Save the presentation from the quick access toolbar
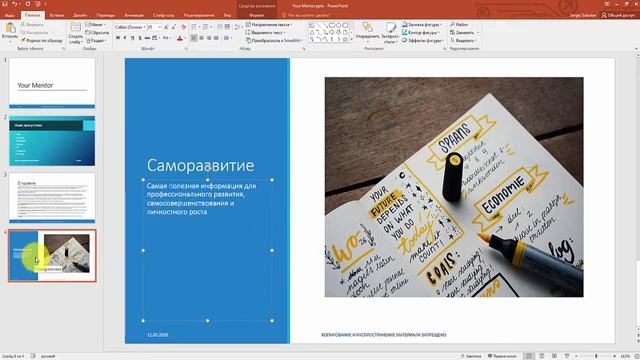Image resolution: width=640 pixels, height=360 pixels. [5, 4]
